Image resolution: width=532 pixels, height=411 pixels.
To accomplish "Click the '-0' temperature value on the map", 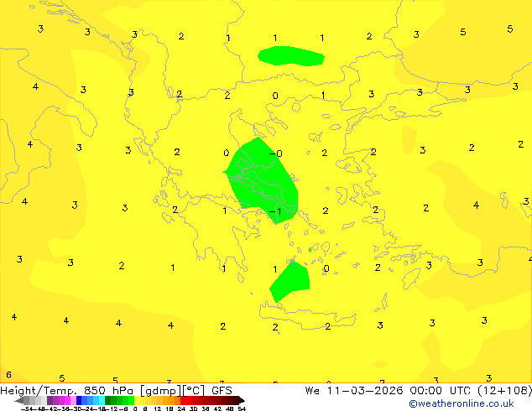I will coord(275,153).
